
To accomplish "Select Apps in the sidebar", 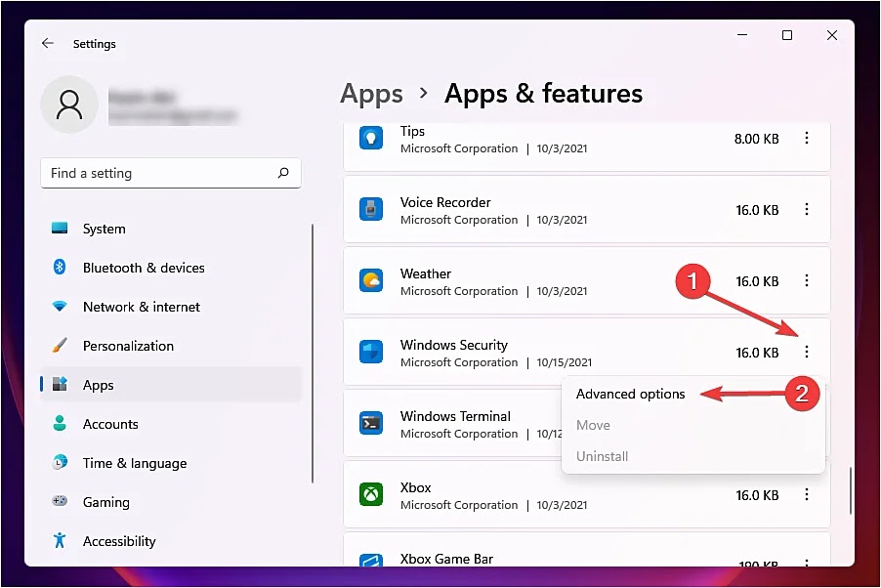I will click(x=171, y=385).
